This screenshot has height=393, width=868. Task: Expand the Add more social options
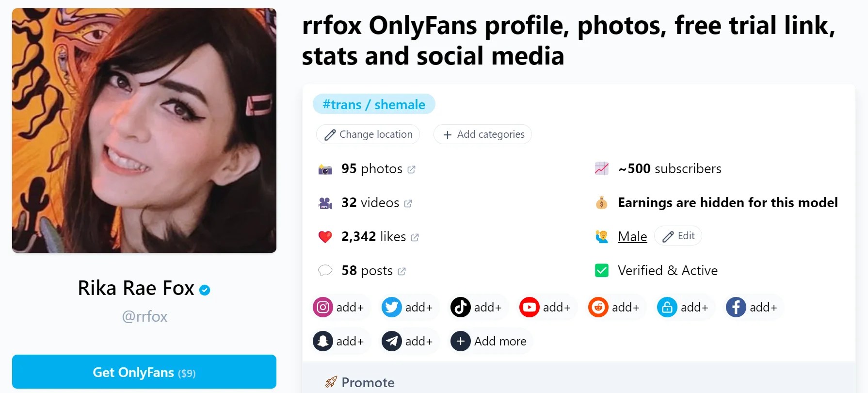489,341
